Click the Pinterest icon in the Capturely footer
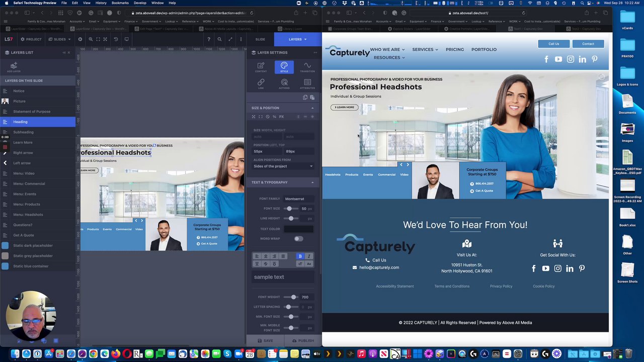This screenshot has width=644, height=362. click(582, 268)
